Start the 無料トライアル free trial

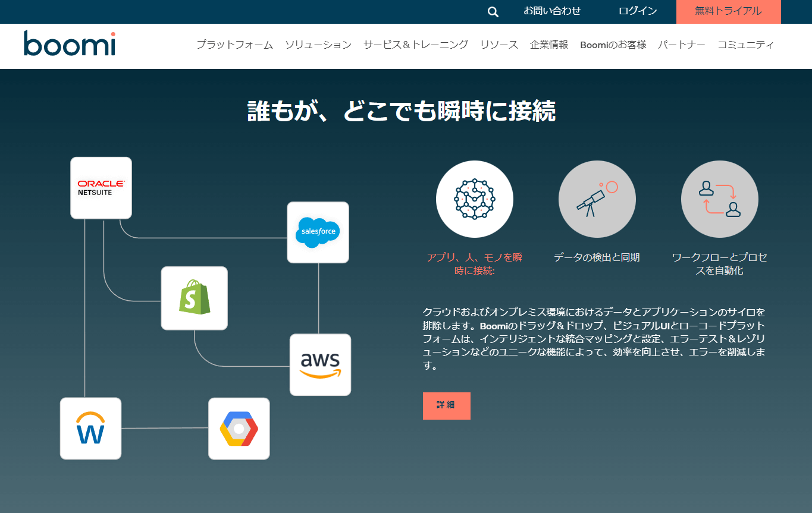coord(729,12)
